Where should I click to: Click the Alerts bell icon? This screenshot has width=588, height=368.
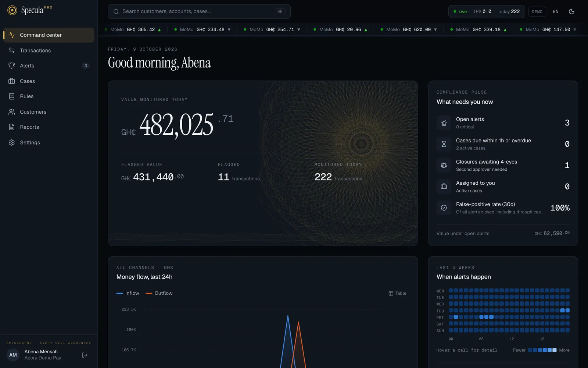pyautogui.click(x=12, y=66)
